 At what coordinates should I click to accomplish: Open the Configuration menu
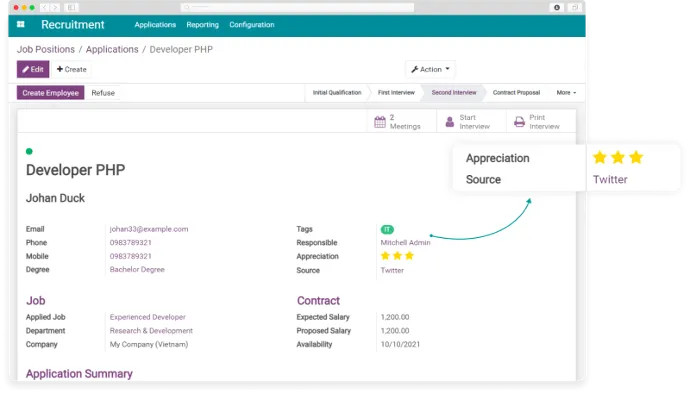[252, 25]
